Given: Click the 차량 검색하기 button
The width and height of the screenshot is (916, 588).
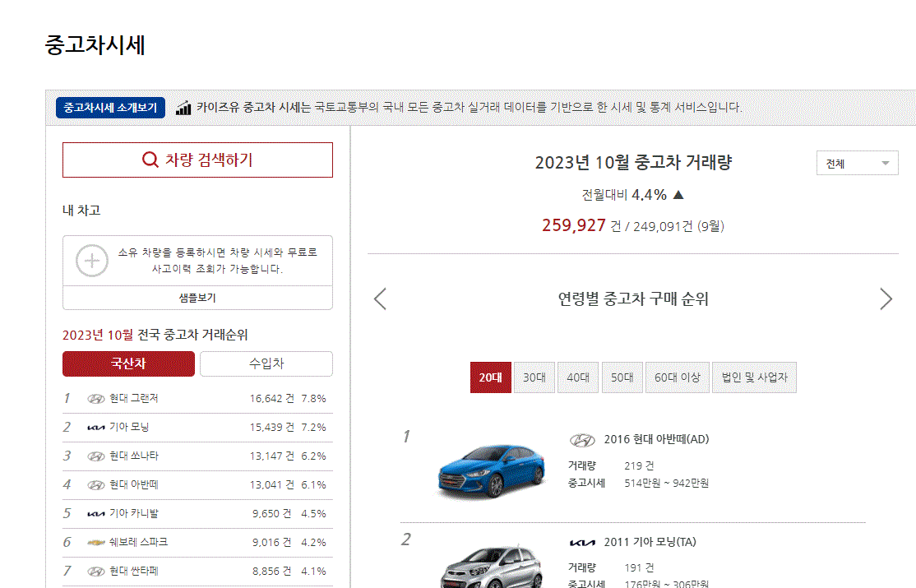Looking at the screenshot, I should click(197, 160).
